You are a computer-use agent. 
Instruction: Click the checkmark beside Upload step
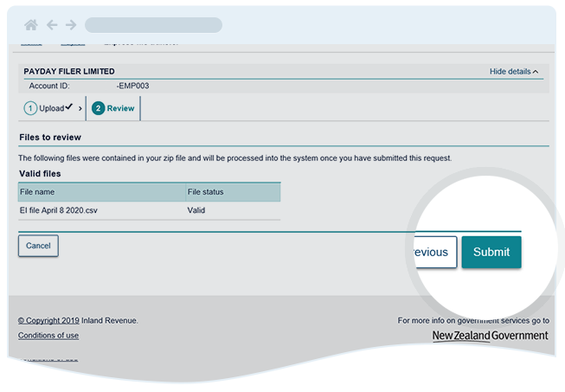pos(68,107)
